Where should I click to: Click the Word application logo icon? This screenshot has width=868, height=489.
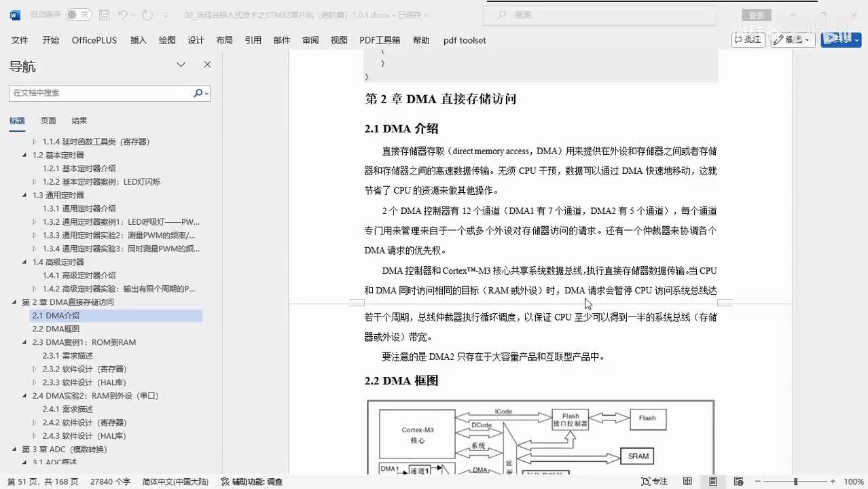[x=15, y=14]
